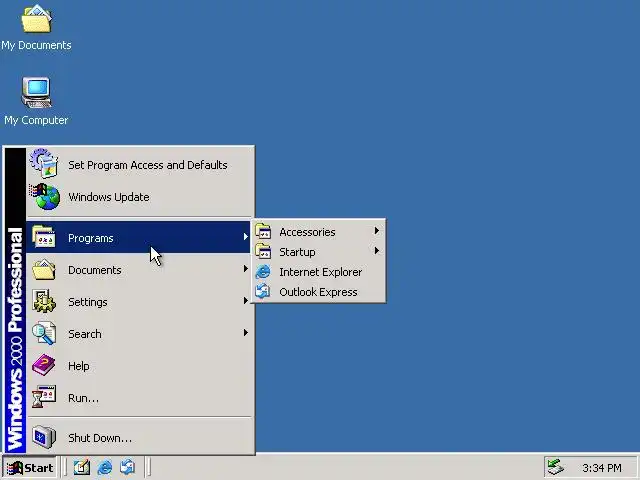
Task: Click the My Computer label text
Action: pos(36,120)
